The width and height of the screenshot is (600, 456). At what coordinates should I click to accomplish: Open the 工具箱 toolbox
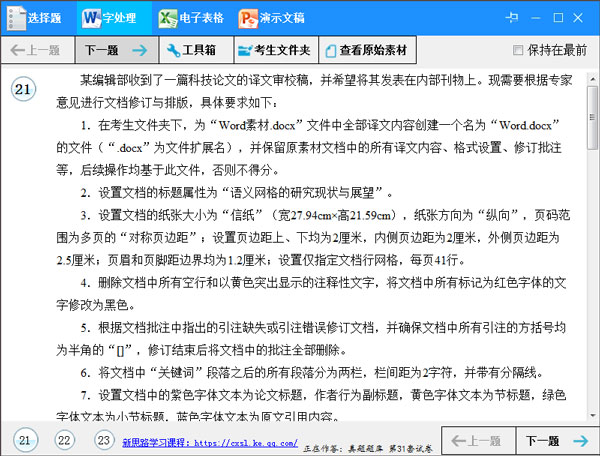coord(196,50)
